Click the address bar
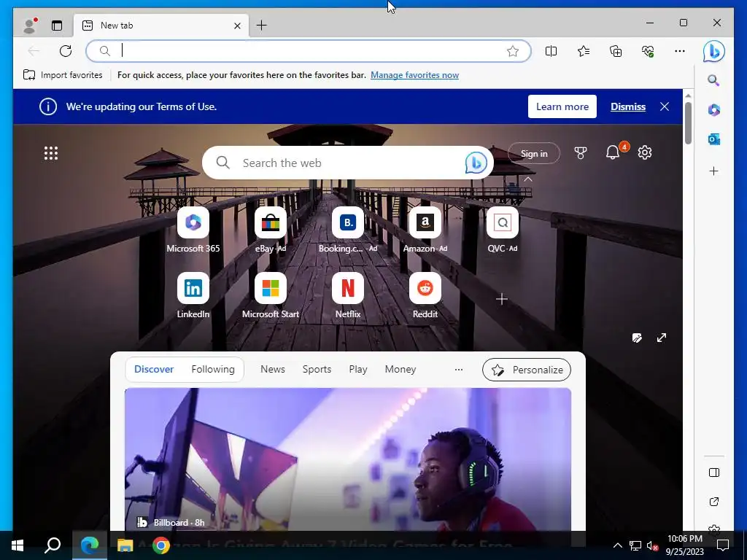 click(x=309, y=51)
